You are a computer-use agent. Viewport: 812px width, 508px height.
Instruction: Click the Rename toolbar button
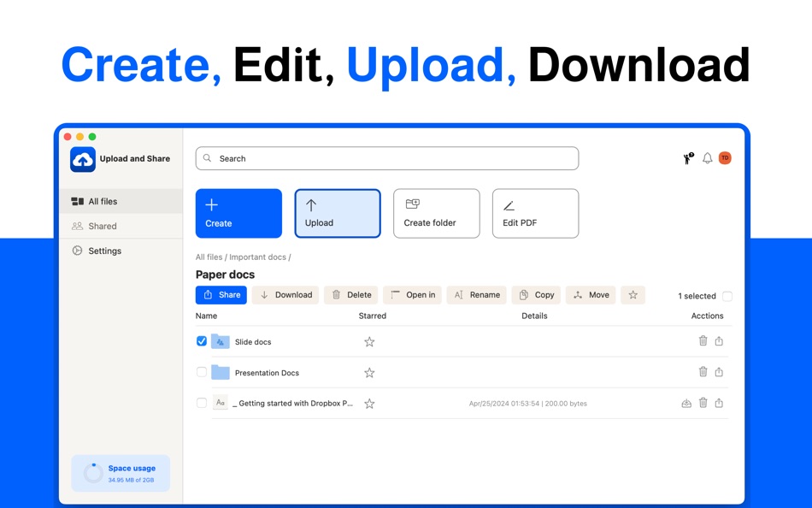pos(476,295)
